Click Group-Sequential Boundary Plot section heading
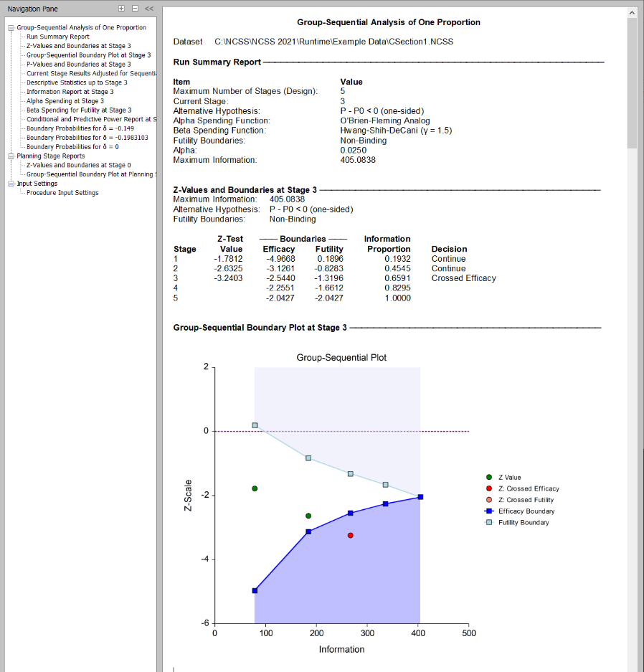Screen dimensions: 644x672 pyautogui.click(x=260, y=328)
